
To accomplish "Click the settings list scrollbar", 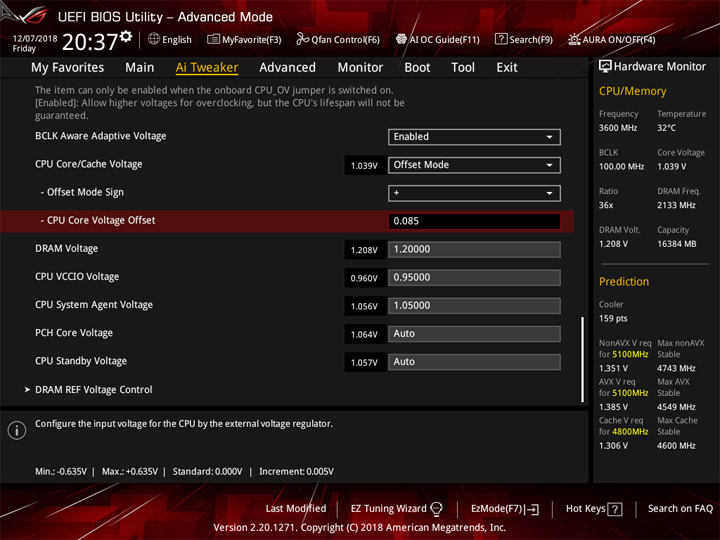I will [x=583, y=359].
